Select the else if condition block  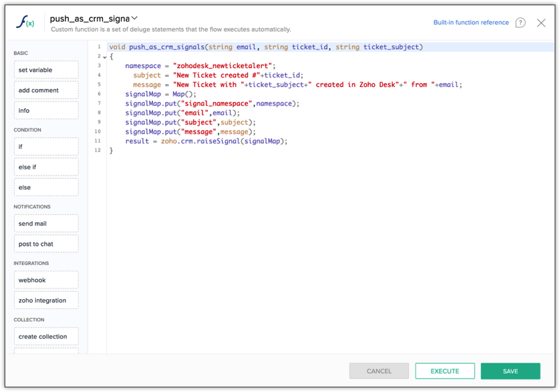(x=46, y=167)
